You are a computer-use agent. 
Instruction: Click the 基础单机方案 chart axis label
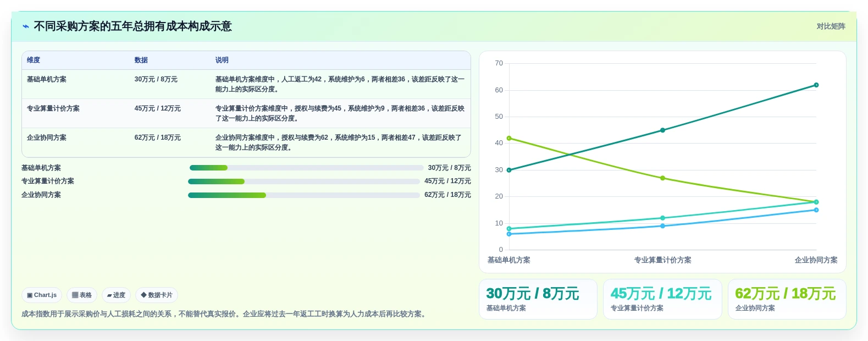(509, 260)
